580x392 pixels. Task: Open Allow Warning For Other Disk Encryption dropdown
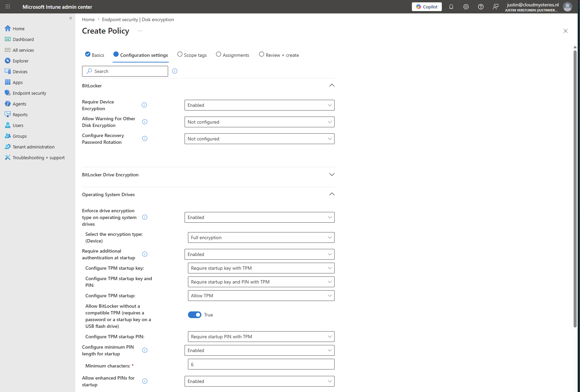pos(260,122)
